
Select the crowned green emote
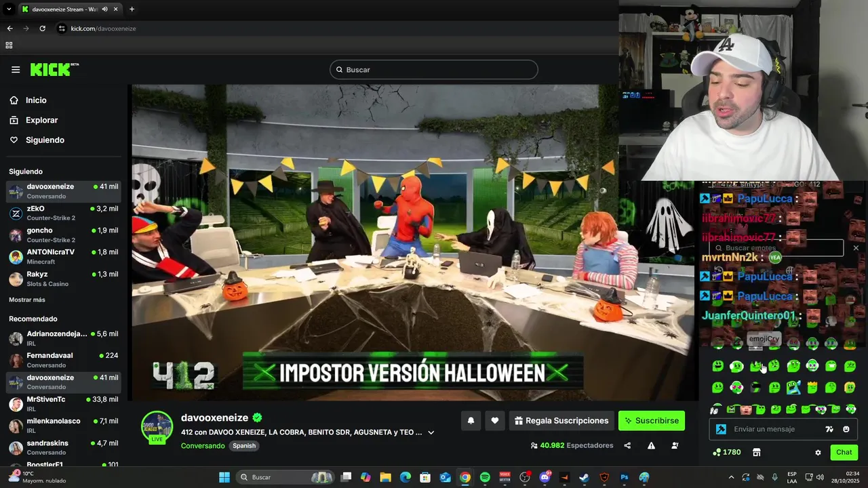812,387
